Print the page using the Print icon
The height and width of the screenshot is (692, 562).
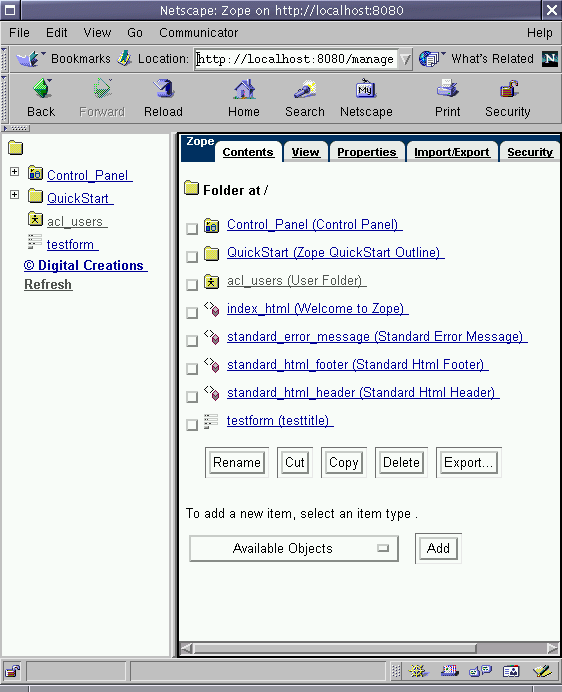pyautogui.click(x=448, y=89)
